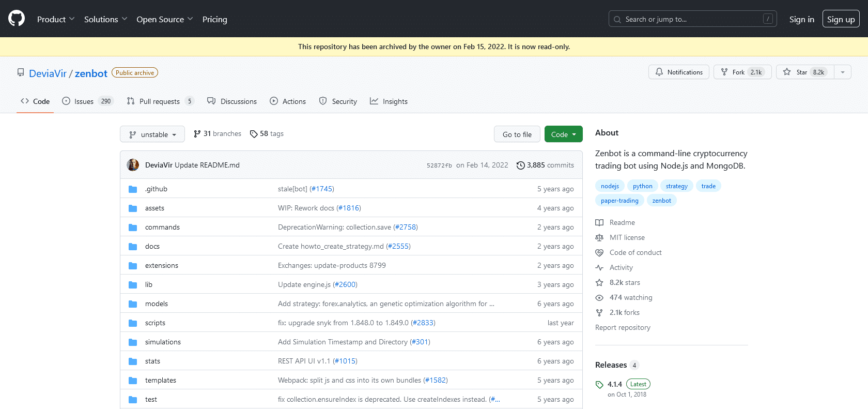Click the scripts folder icon

click(133, 323)
